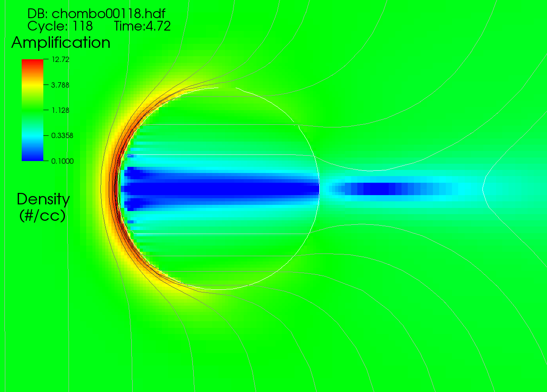
Task: Click the 1.128 legend tick label
Action: pos(61,110)
